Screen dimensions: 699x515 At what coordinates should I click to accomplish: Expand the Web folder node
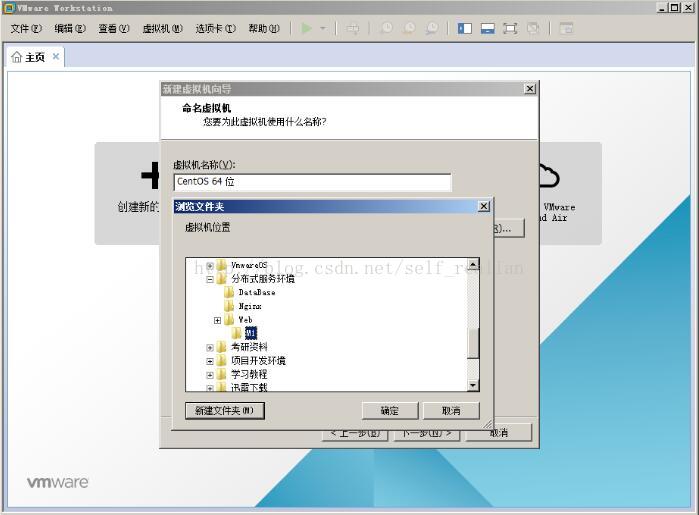point(217,320)
